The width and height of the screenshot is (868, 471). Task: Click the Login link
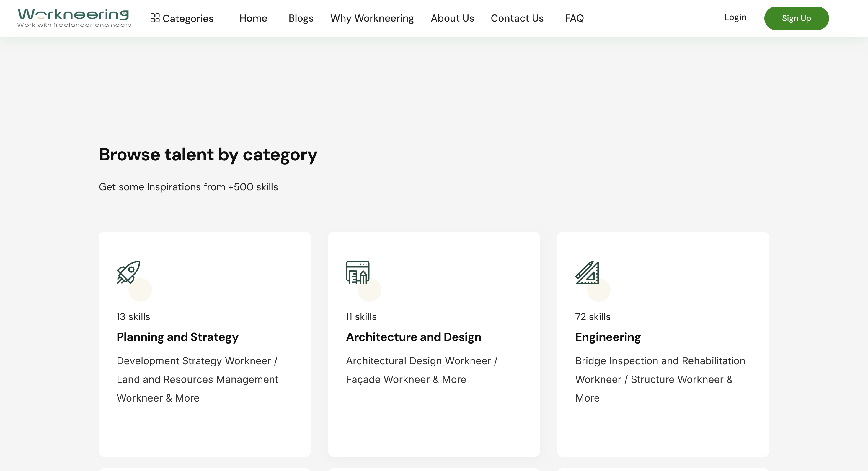pos(735,17)
